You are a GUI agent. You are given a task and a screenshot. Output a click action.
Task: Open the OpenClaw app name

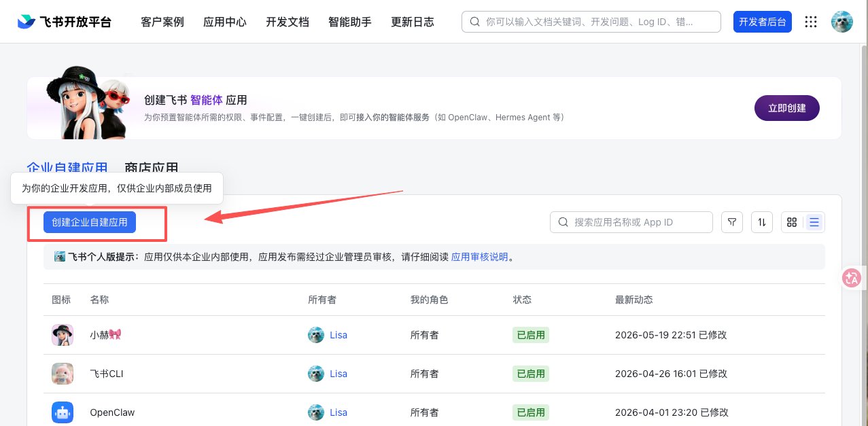coord(112,412)
